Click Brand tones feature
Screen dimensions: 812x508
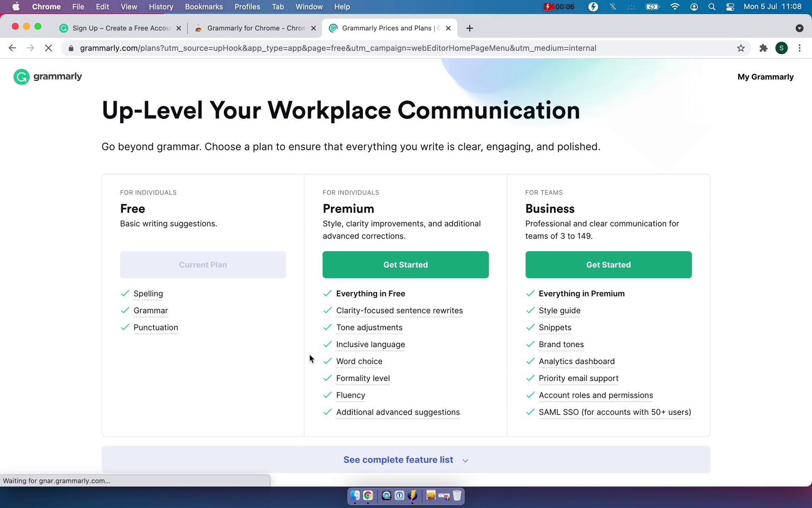pyautogui.click(x=561, y=345)
